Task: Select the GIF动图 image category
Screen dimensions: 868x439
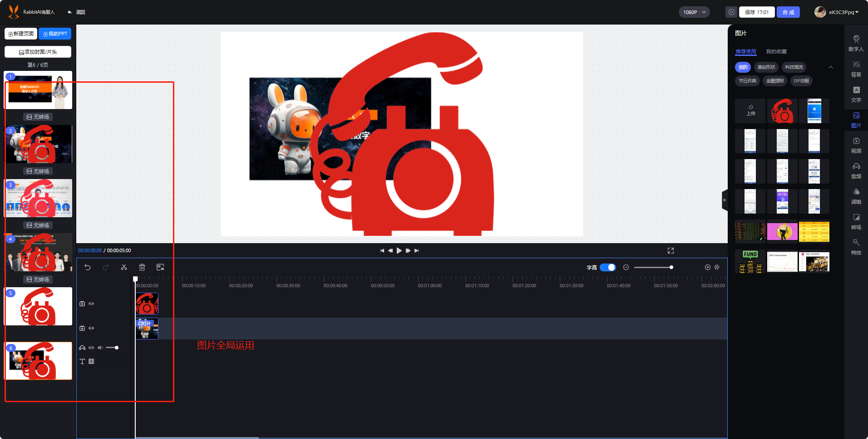Action: pos(801,81)
